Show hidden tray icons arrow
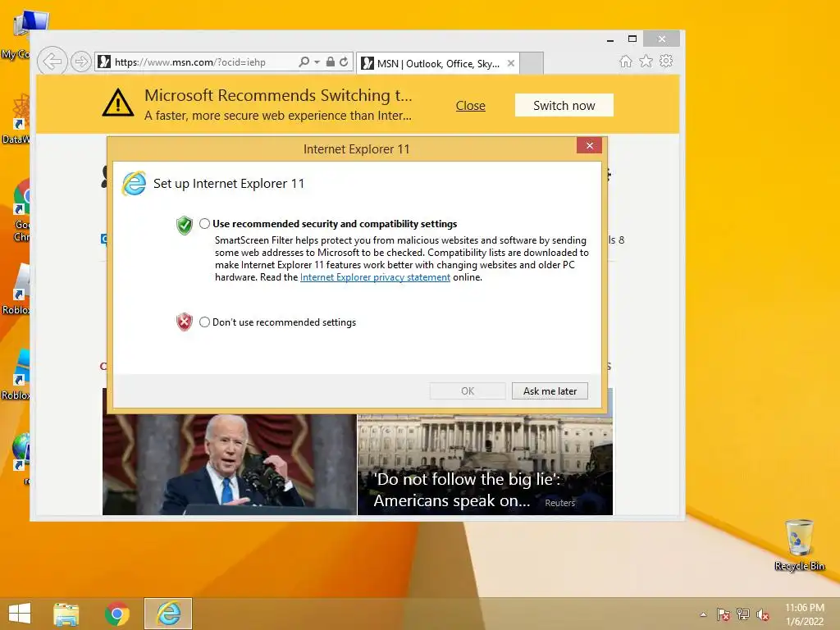The image size is (840, 630). pyautogui.click(x=703, y=614)
